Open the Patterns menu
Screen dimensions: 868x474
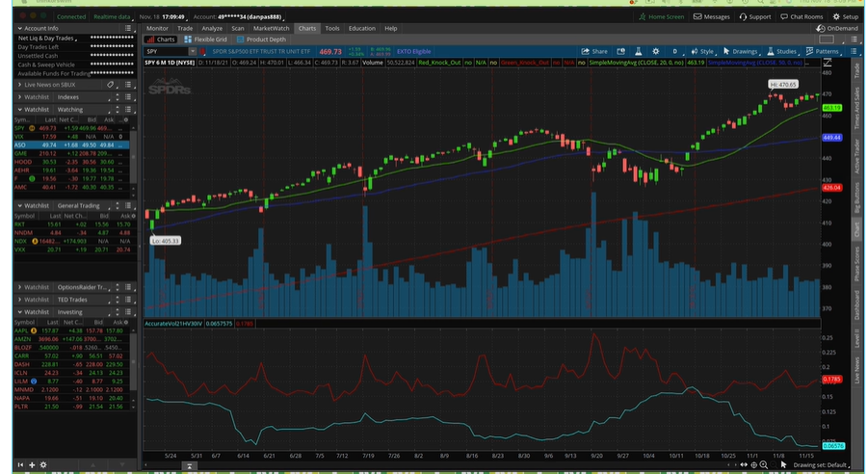pos(823,51)
